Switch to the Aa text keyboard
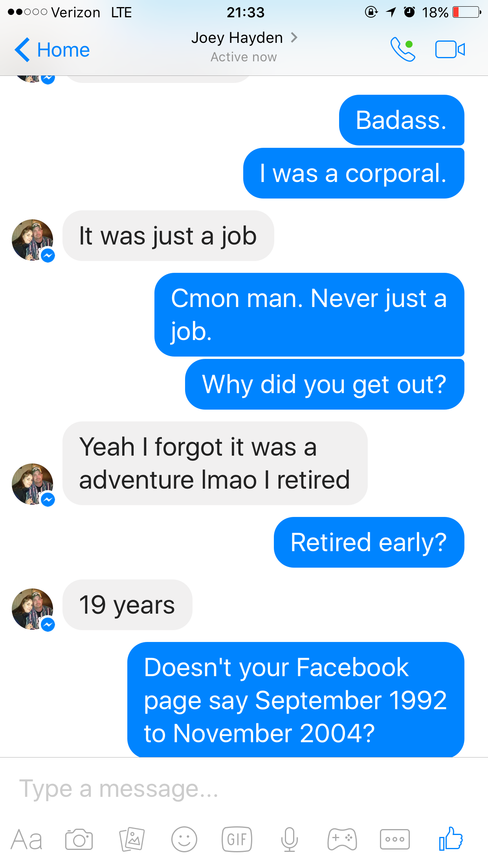Viewport: 488px width, 868px height. [x=26, y=840]
